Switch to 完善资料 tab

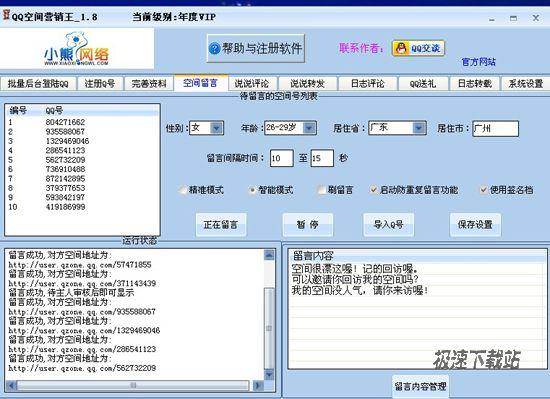point(149,83)
